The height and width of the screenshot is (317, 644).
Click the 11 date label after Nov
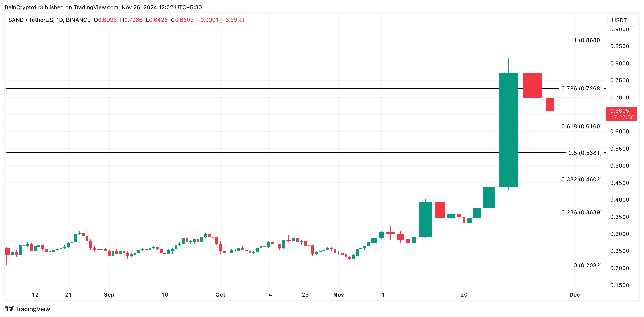pos(382,294)
